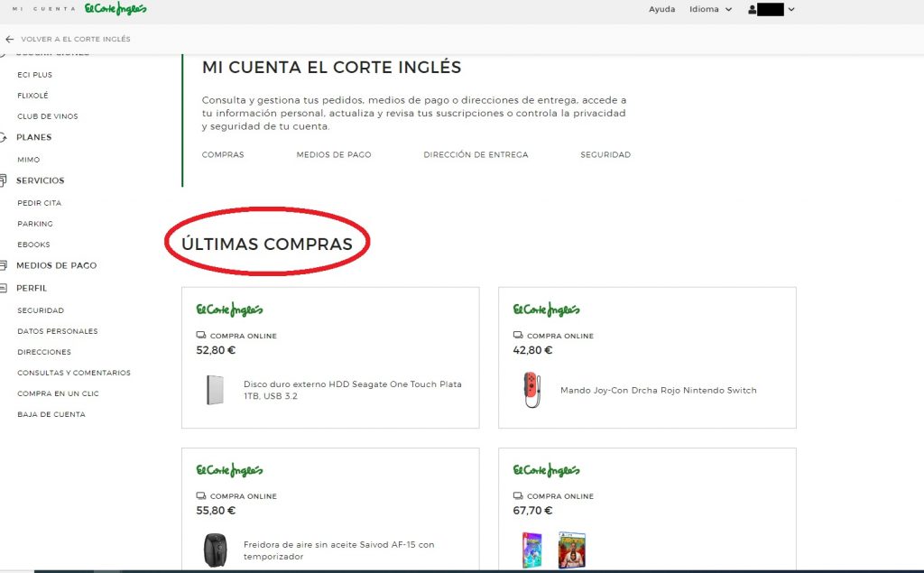This screenshot has height=573, width=924.
Task: Open Club de Vinos in the sidebar
Action: coord(48,116)
